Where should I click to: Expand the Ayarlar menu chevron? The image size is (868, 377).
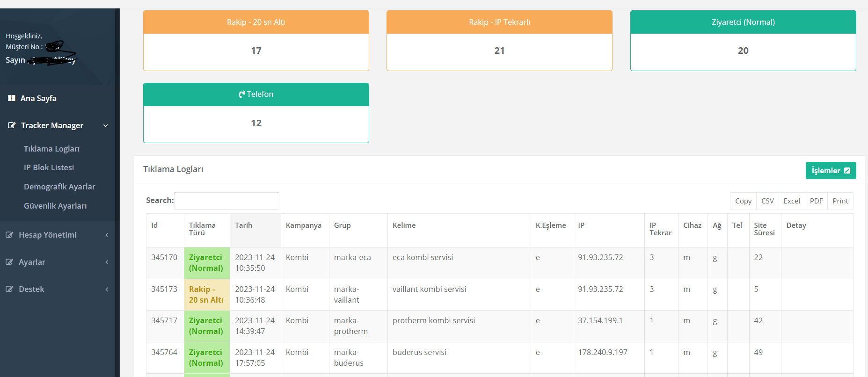click(107, 262)
